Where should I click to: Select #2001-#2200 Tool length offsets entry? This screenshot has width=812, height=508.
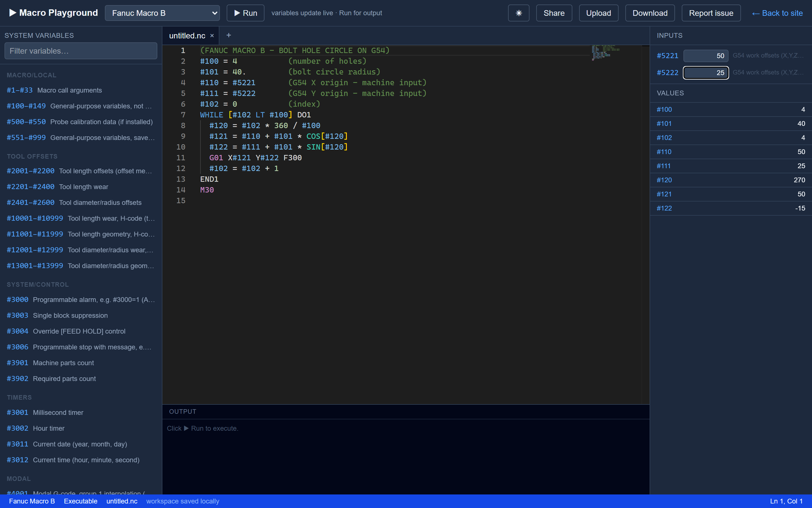[81, 171]
